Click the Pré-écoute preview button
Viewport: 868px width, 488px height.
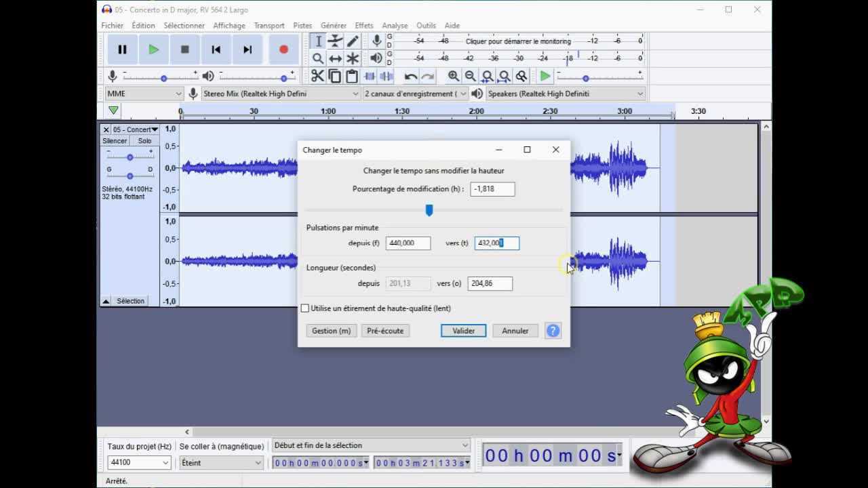[385, 331]
